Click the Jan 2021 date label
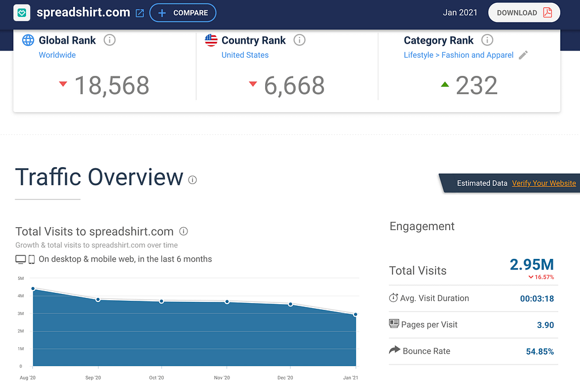580x392 pixels. pyautogui.click(x=460, y=12)
